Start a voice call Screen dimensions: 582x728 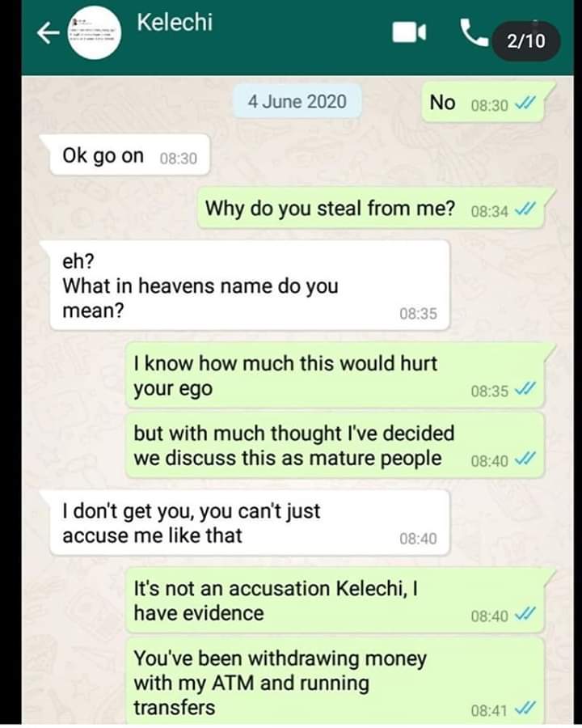[474, 33]
